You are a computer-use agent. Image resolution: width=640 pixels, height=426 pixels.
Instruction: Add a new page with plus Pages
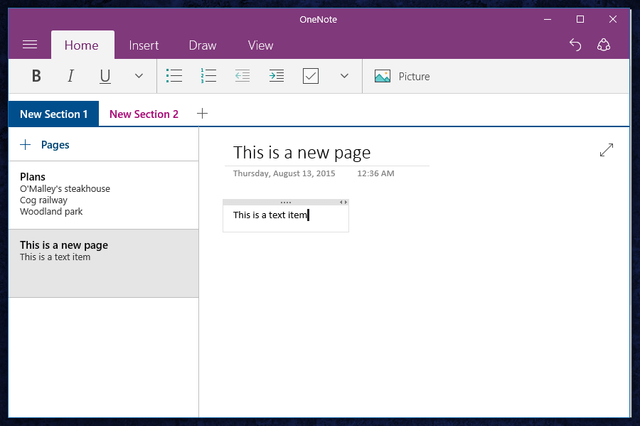point(45,145)
